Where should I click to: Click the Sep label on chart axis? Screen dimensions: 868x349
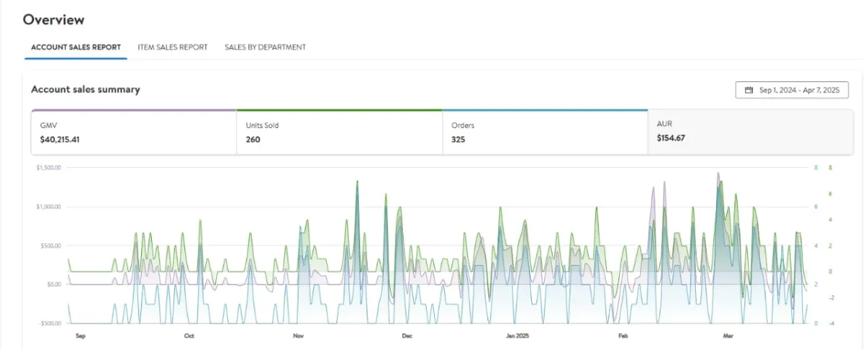point(80,336)
